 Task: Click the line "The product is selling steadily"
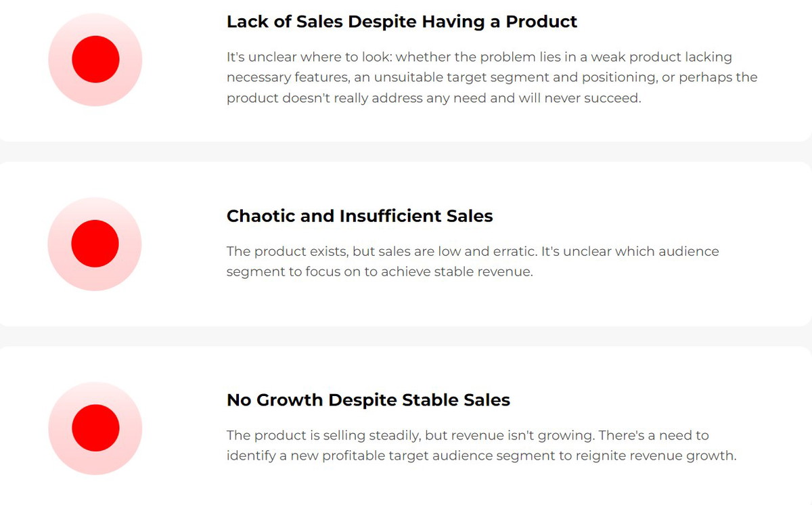[x=468, y=435]
